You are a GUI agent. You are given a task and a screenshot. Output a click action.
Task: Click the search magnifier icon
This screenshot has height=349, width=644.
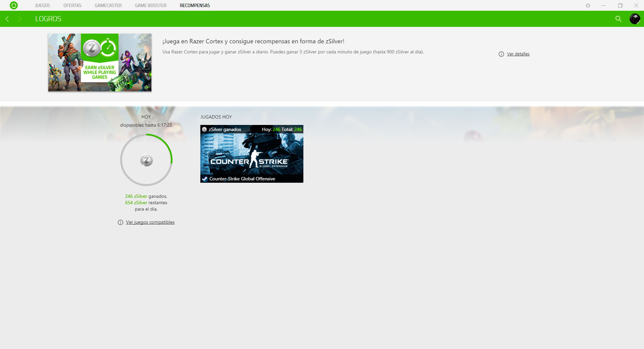[618, 19]
